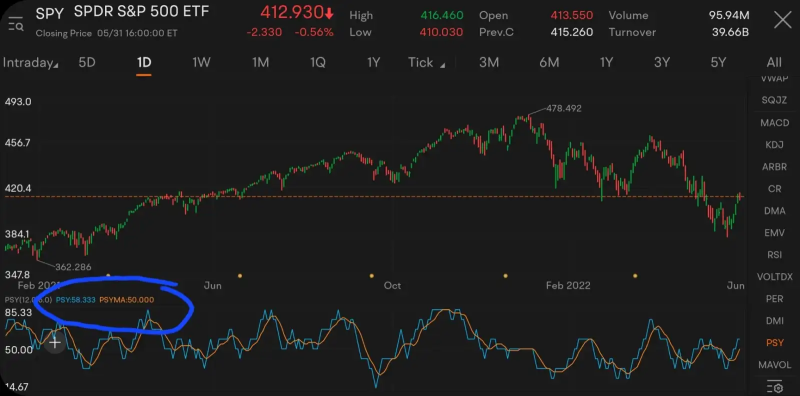Enable the VOLTDX indicator
This screenshot has height=396, width=800.
774,277
